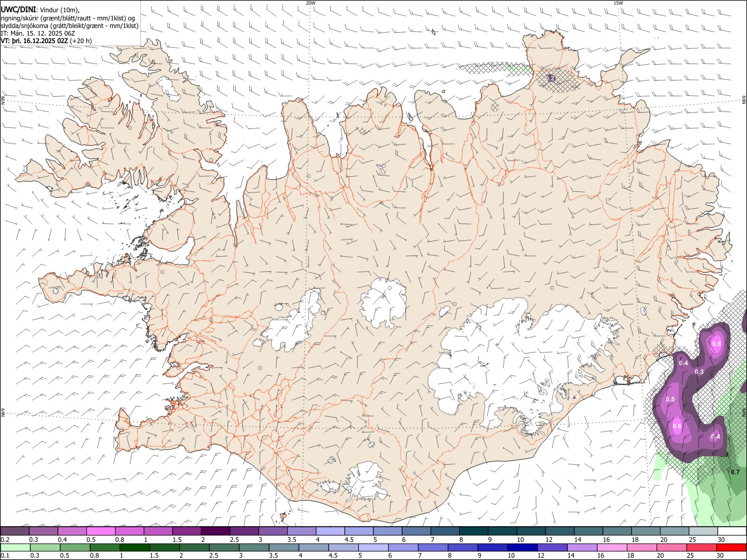747x560 pixels.
Task: Click the 0.5 snowfall value on the map
Action: click(x=670, y=400)
